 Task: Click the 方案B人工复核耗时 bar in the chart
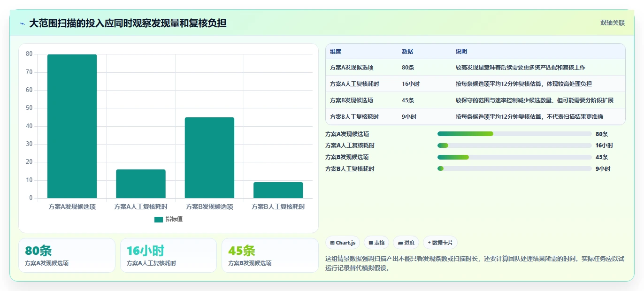[278, 190]
